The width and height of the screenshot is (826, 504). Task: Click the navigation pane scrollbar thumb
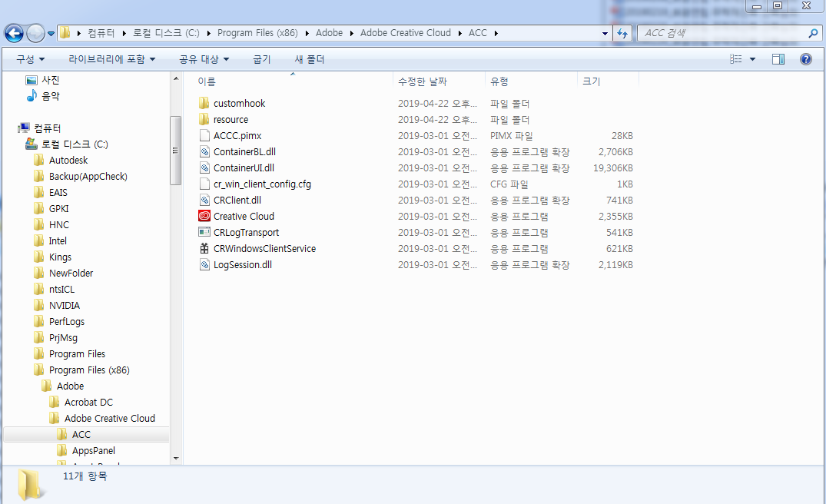(x=176, y=151)
